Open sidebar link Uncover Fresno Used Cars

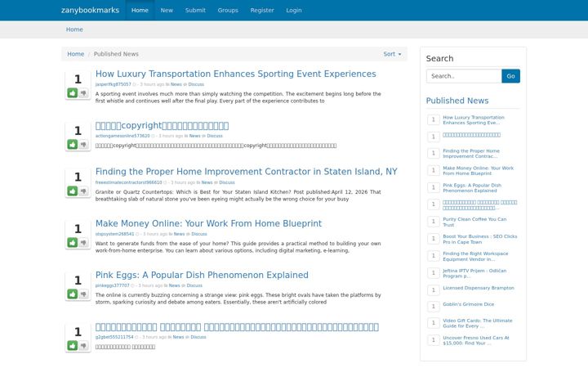pyautogui.click(x=476, y=340)
